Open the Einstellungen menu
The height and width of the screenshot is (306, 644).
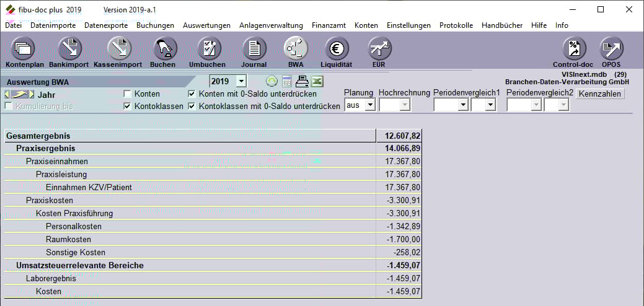408,25
